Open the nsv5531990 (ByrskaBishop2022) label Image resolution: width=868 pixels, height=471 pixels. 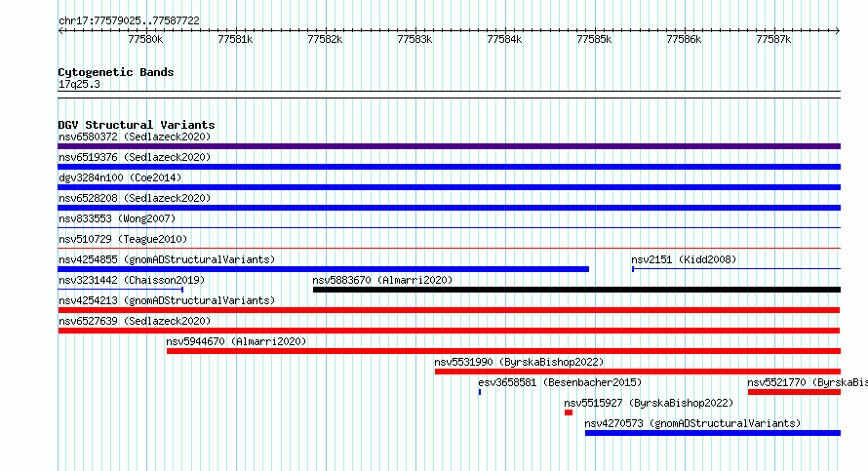click(x=519, y=362)
